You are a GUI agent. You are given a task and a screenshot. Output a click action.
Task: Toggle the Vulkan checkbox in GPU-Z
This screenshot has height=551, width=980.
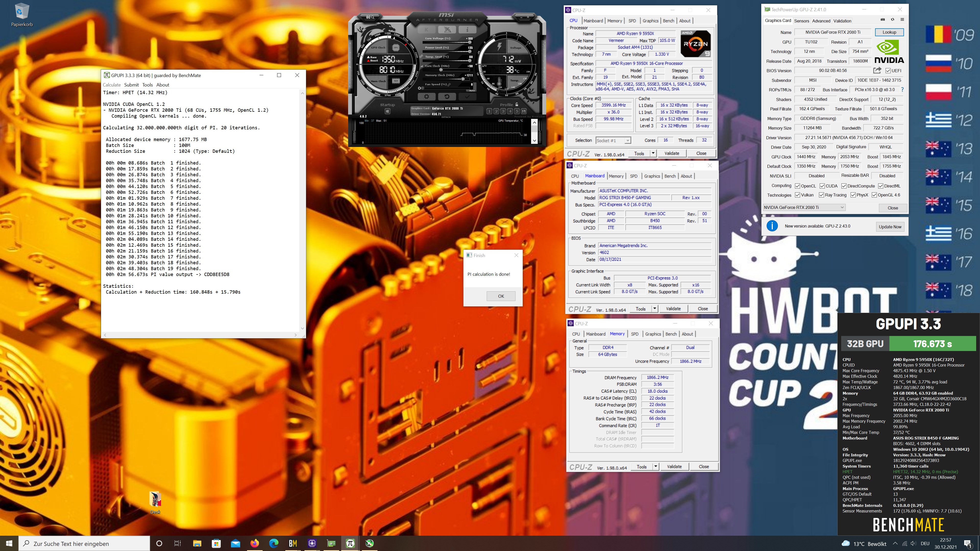tap(797, 195)
